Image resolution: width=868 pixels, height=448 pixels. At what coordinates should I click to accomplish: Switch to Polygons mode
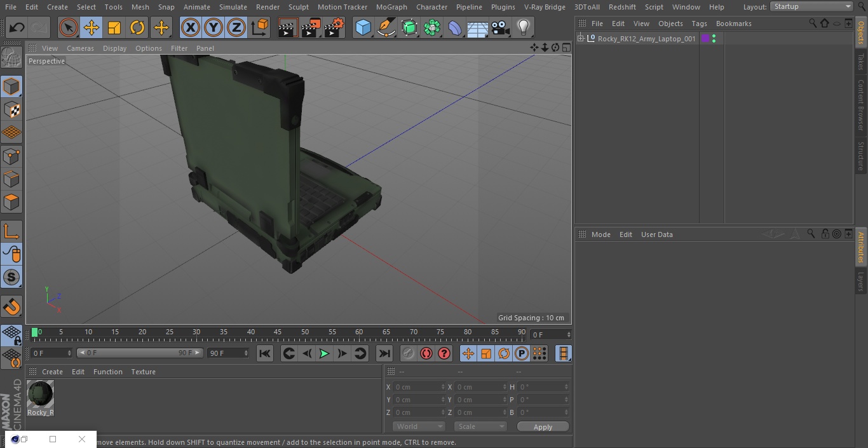pos(11,202)
